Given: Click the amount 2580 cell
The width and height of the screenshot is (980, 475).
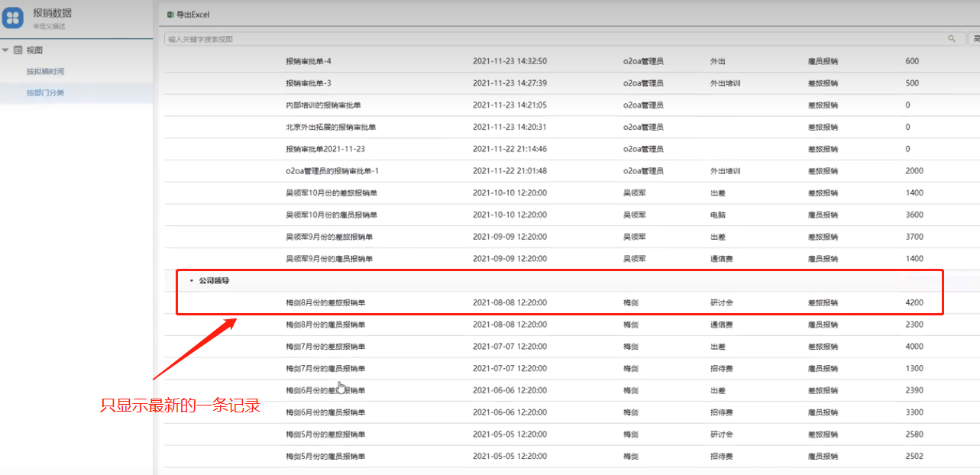Looking at the screenshot, I should [914, 435].
